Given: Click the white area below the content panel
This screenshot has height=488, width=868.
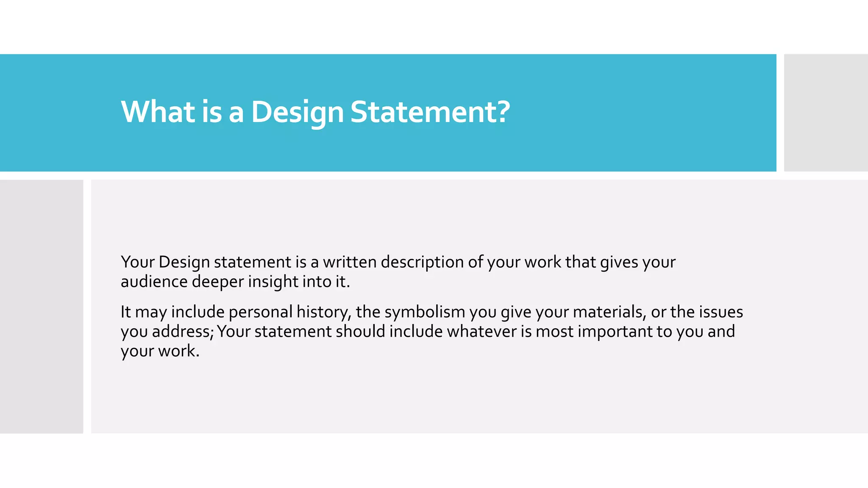Looking at the screenshot, I should 424,462.
